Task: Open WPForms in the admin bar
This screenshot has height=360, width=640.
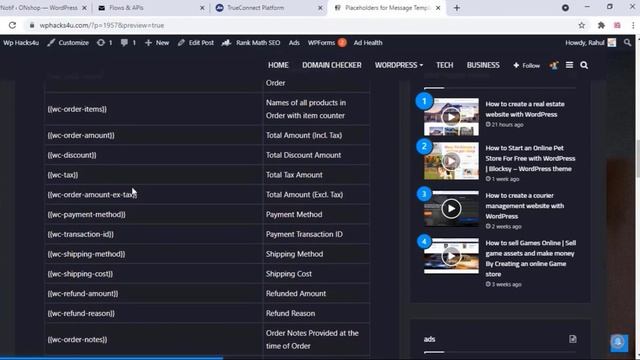Action: 327,42
